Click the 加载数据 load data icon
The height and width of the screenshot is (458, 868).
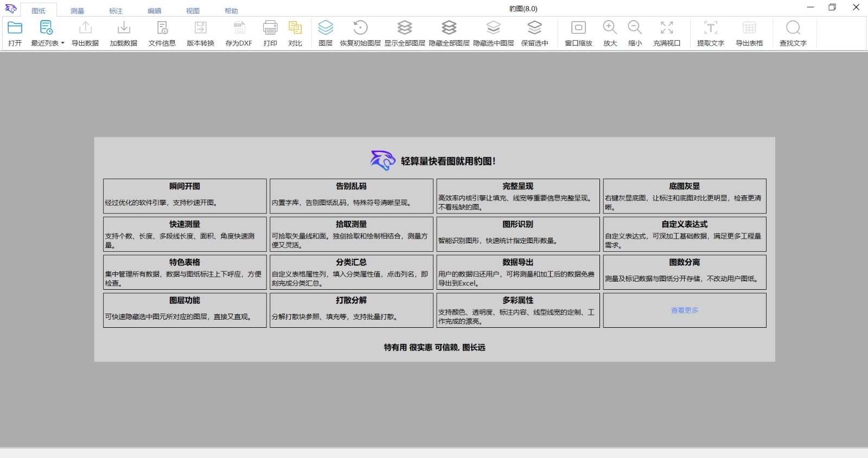[x=124, y=28]
